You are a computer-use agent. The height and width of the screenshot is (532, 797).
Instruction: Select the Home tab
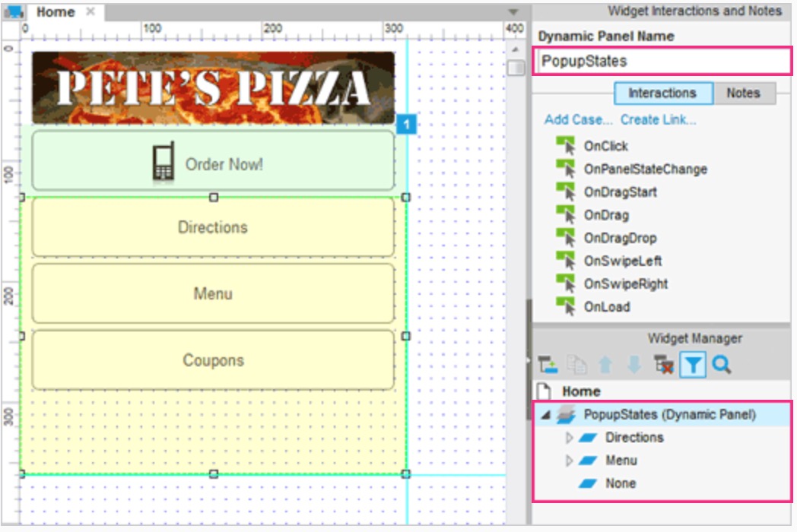[56, 11]
